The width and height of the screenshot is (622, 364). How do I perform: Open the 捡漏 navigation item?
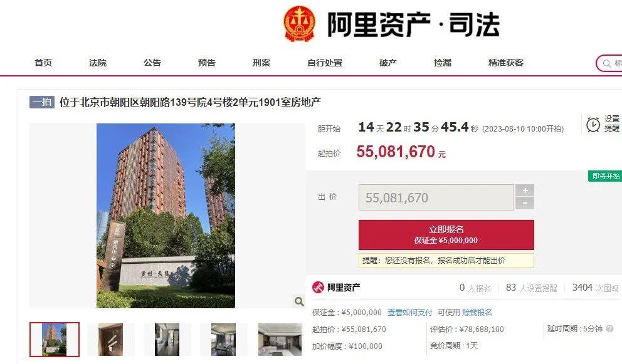[x=442, y=63]
